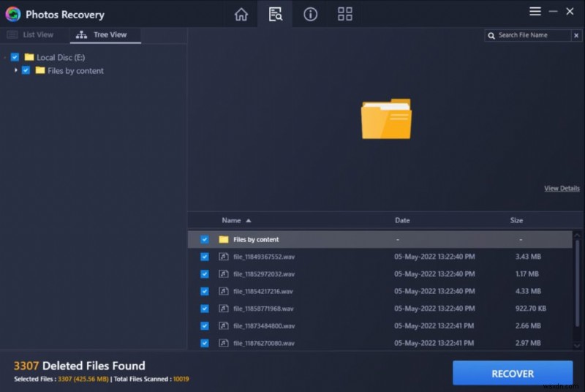Select file_11849367552.wav name
Image resolution: width=585 pixels, height=392 pixels.
(264, 257)
